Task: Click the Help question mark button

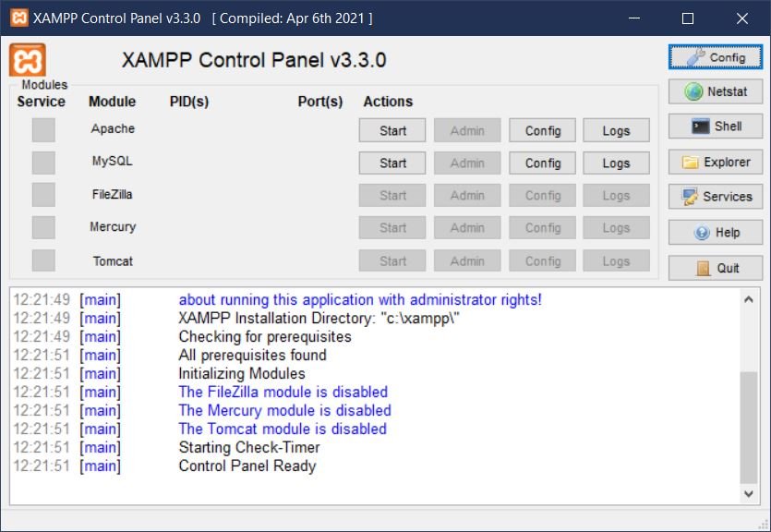Action: tap(716, 233)
